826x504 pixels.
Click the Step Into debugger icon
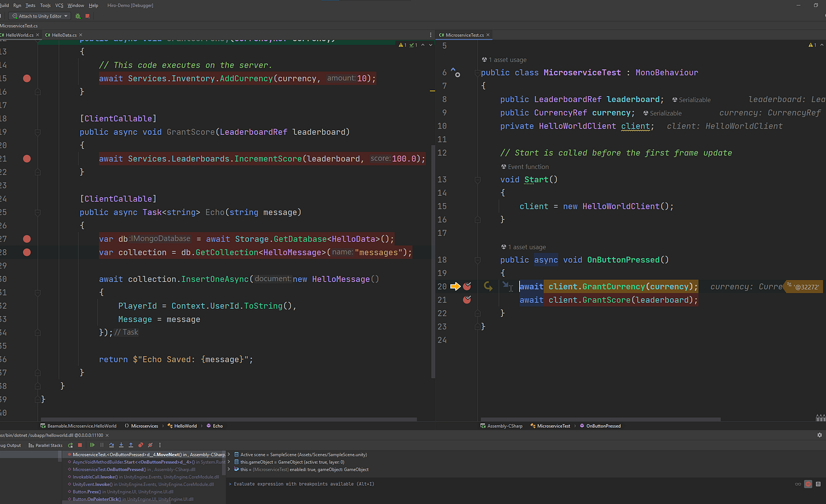pyautogui.click(x=122, y=445)
